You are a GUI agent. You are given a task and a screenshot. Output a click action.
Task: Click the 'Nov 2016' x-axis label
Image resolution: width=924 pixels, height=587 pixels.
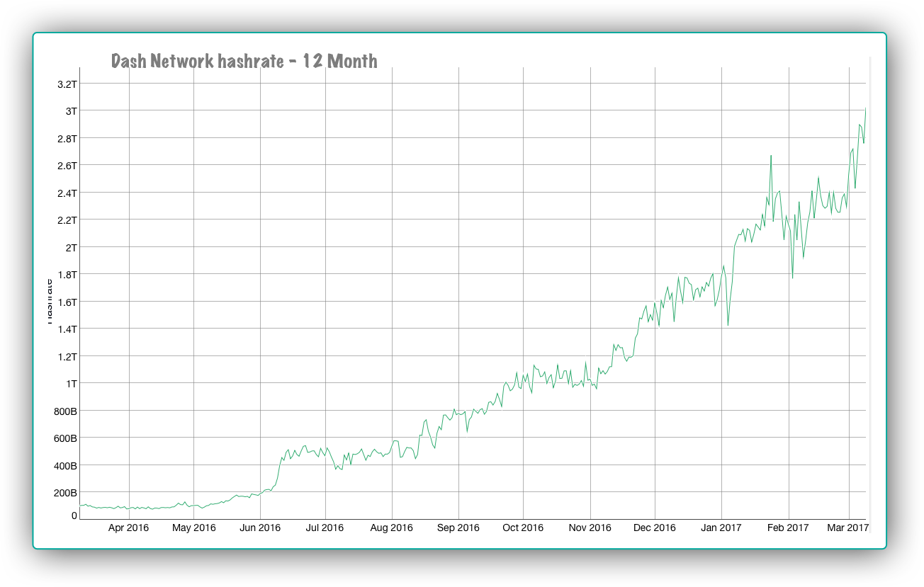[590, 528]
